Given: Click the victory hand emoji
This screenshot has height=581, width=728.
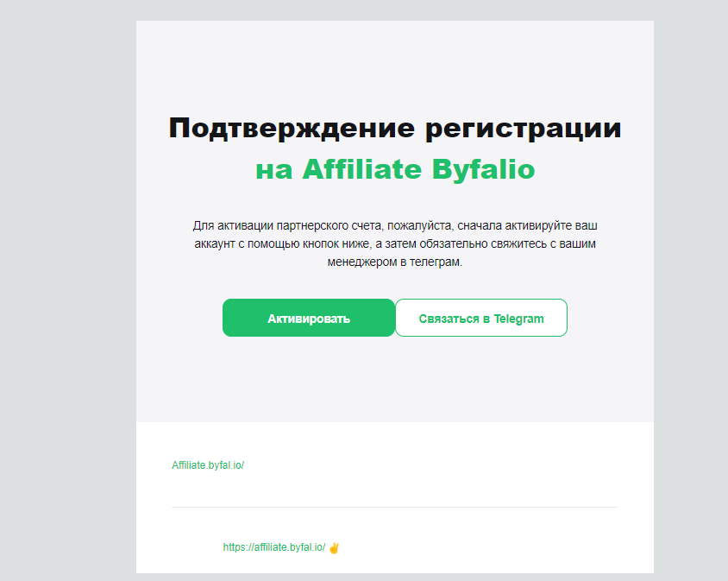Looking at the screenshot, I should pyautogui.click(x=335, y=548).
